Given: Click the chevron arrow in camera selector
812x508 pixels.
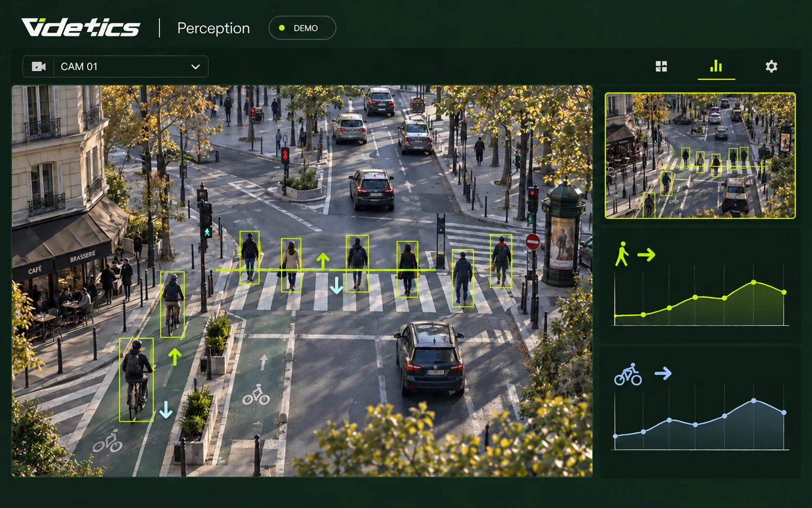Looking at the screenshot, I should [195, 67].
